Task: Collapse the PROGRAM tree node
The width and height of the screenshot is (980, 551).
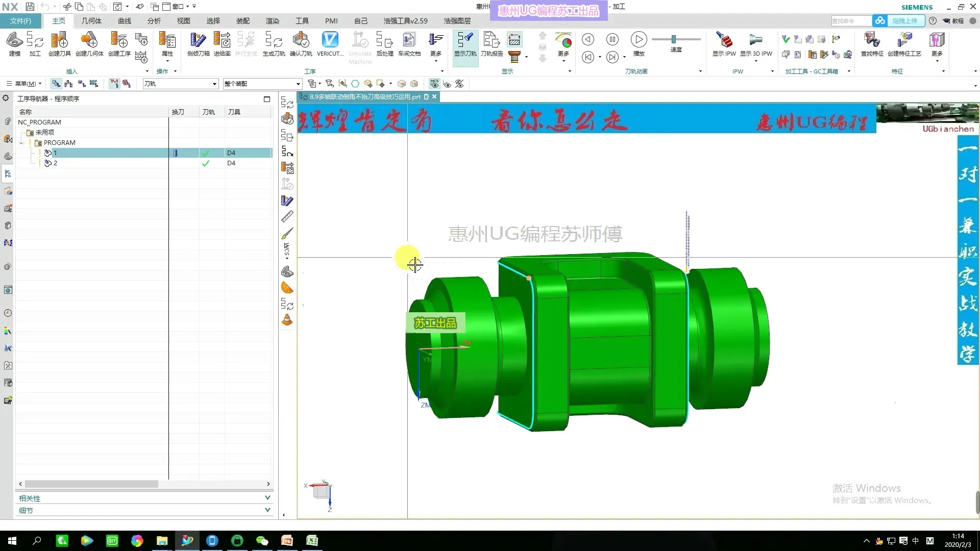Action: (21, 143)
